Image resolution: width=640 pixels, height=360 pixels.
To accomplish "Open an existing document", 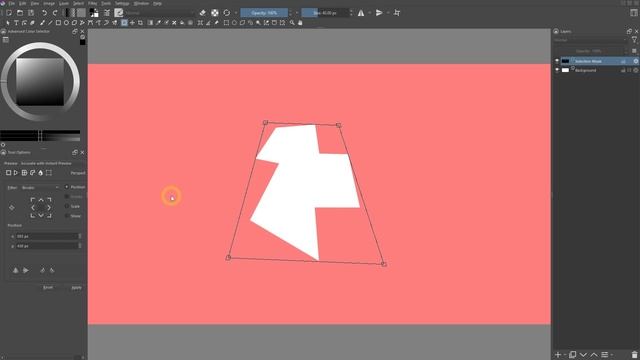I will (20, 13).
